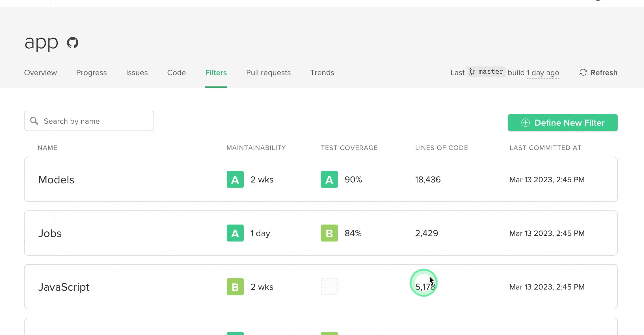Sort by Lines of Code header
Screen dimensions: 644x335
441,148
